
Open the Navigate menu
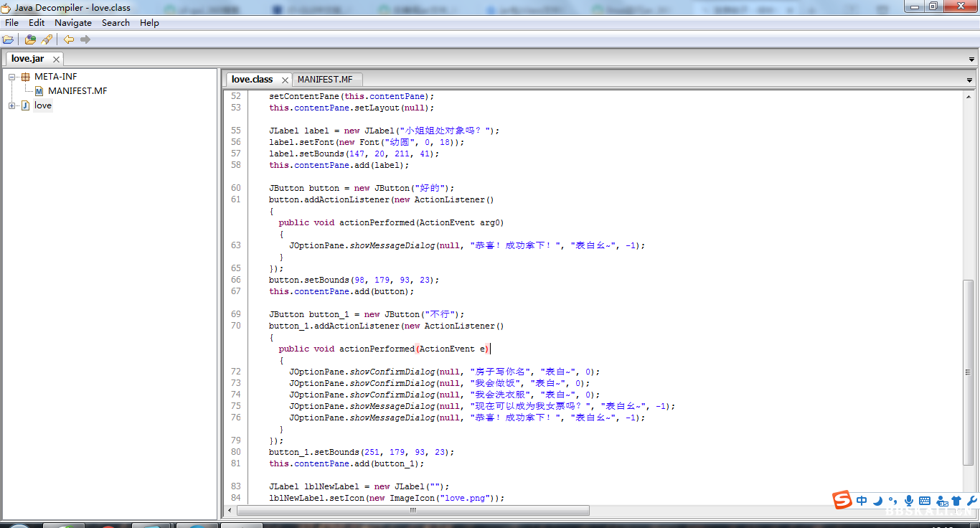tap(72, 23)
